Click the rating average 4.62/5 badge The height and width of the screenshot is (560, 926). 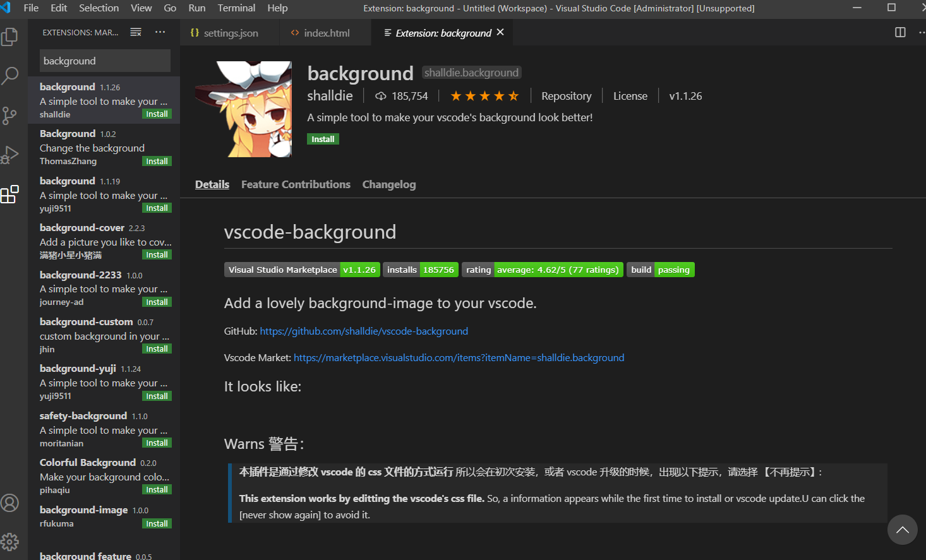(x=543, y=270)
